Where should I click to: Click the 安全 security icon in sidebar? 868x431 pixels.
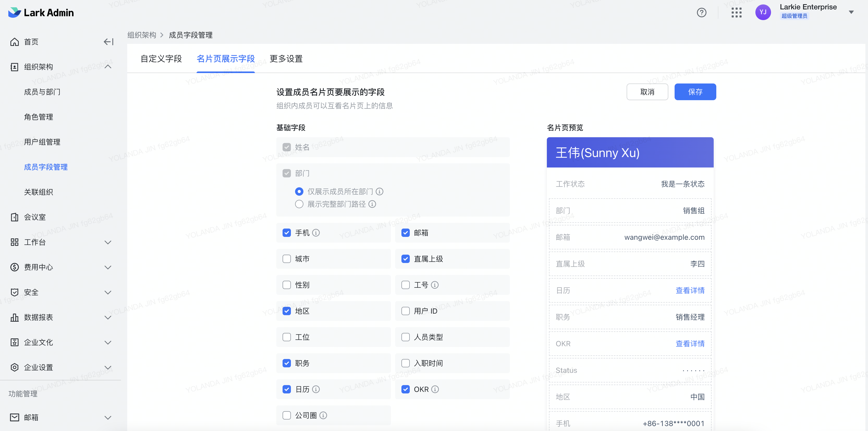(15, 292)
